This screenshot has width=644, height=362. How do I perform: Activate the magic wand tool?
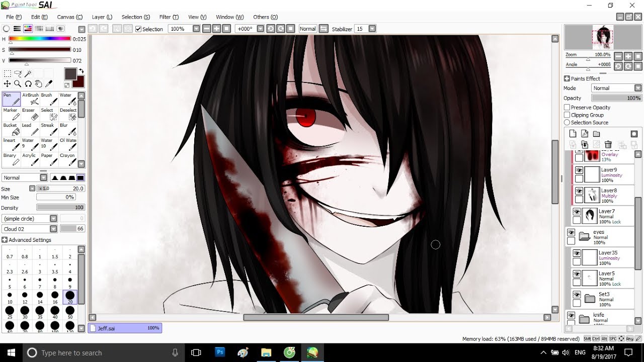[x=28, y=73]
